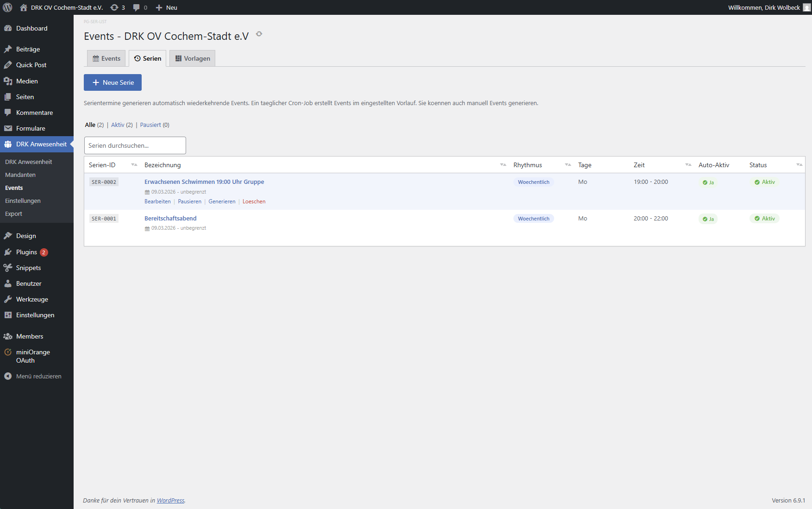Click the Werkzeuge wrench icon
This screenshot has width=812, height=509.
(x=8, y=299)
